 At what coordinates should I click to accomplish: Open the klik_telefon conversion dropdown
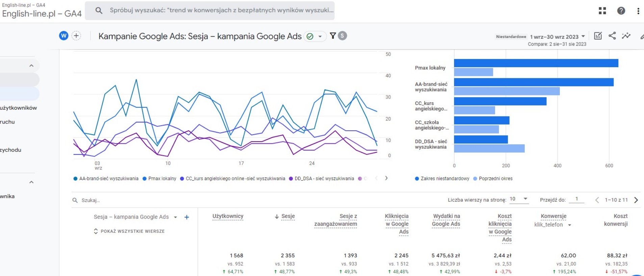point(552,225)
